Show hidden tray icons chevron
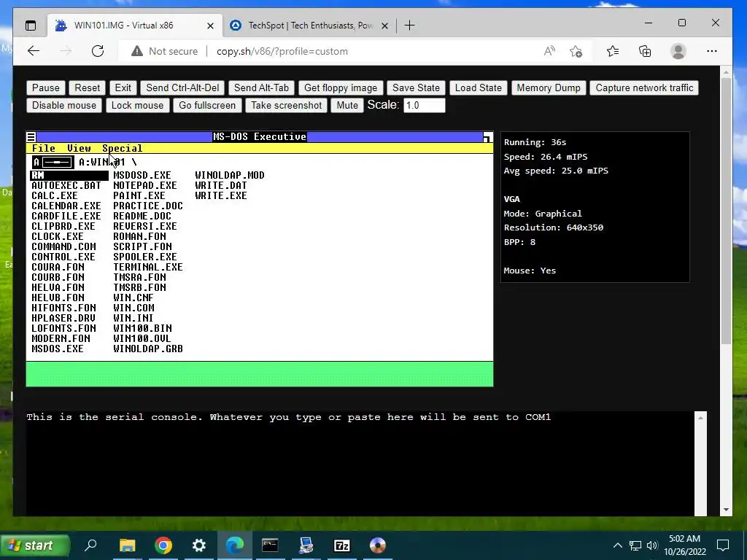This screenshot has height=560, width=747. [x=617, y=545]
